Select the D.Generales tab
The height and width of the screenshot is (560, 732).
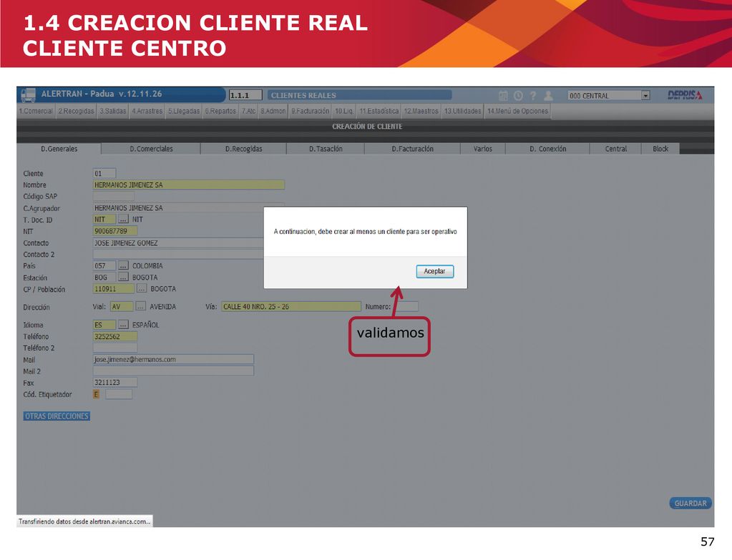59,149
